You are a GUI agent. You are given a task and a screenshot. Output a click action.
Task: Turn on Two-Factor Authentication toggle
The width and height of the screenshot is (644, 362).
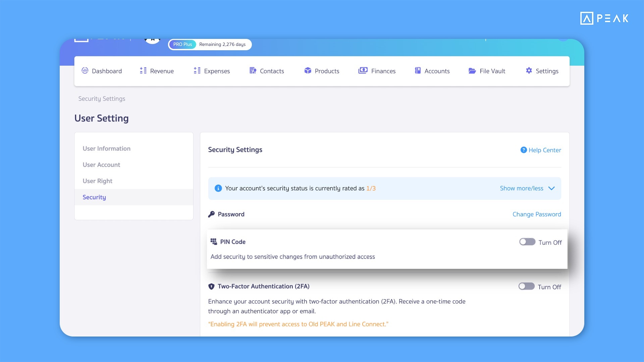pyautogui.click(x=526, y=286)
